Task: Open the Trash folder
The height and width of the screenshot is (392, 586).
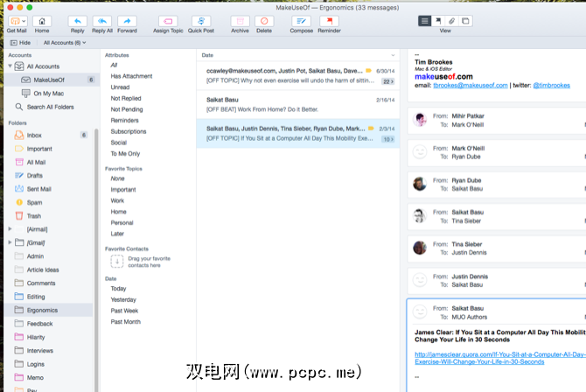Action: (49, 216)
